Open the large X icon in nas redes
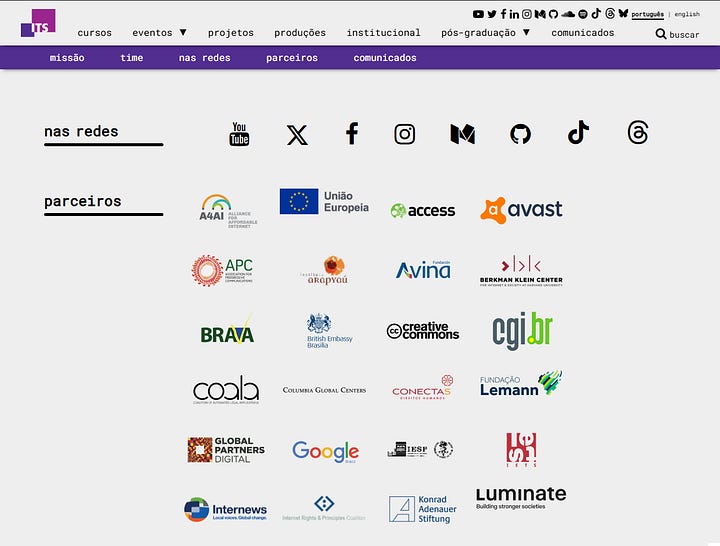This screenshot has width=720, height=546. [297, 135]
